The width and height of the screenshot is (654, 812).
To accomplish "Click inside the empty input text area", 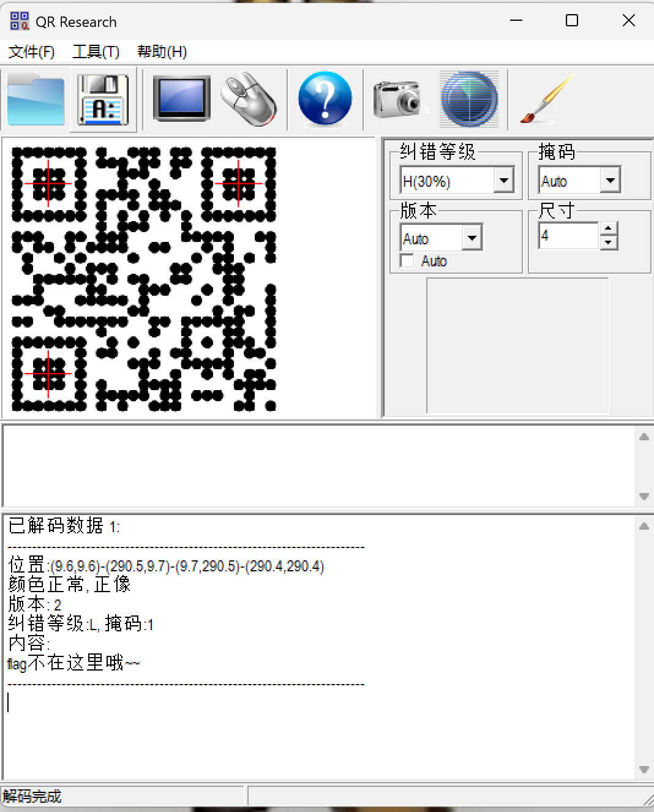I will (318, 465).
